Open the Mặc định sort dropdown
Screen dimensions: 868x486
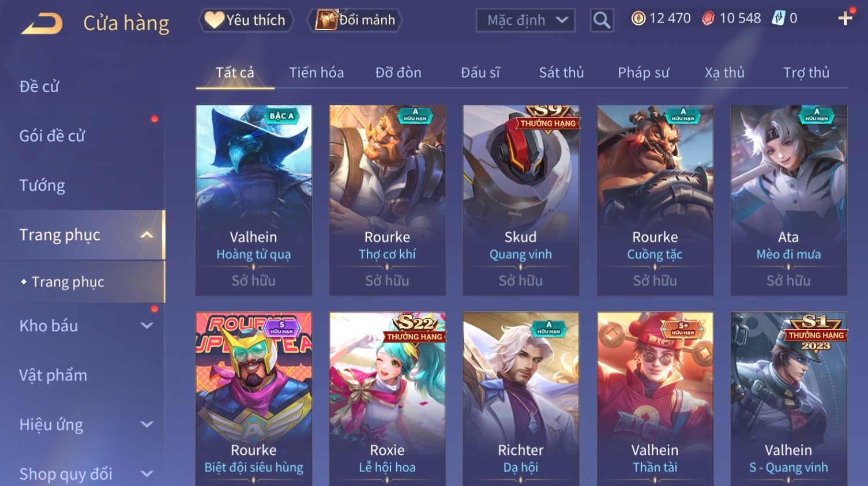pyautogui.click(x=525, y=21)
